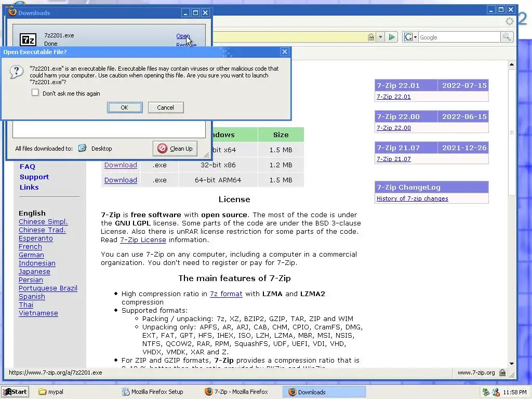Switch language to Portuguese Brazil
532x399 pixels.
tap(48, 288)
